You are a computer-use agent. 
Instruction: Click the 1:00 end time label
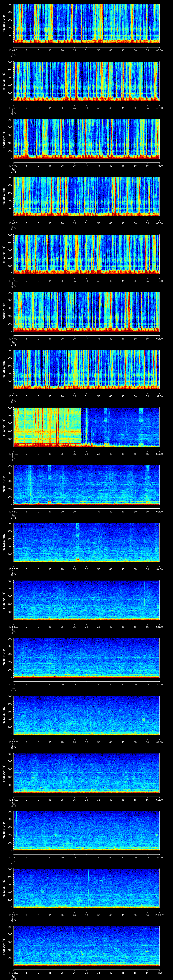159,972
